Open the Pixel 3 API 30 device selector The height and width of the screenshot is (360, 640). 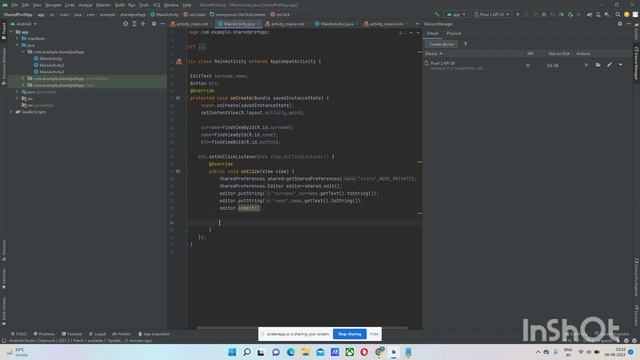click(492, 14)
